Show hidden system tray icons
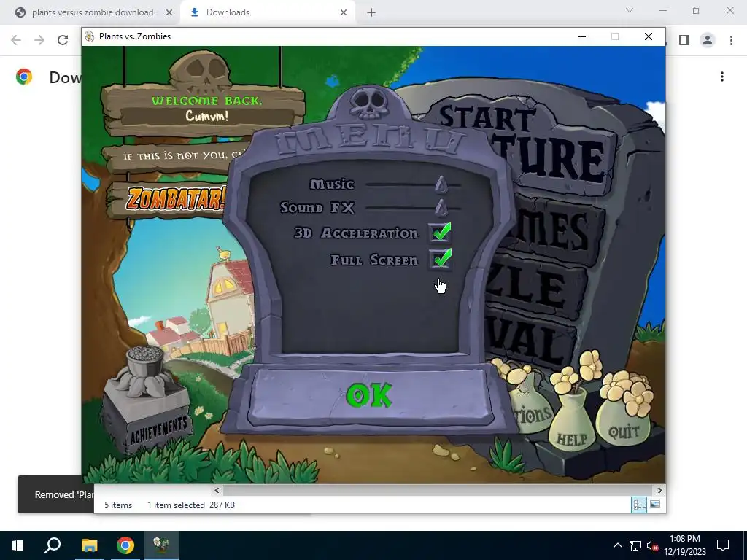The height and width of the screenshot is (560, 747). pyautogui.click(x=617, y=545)
